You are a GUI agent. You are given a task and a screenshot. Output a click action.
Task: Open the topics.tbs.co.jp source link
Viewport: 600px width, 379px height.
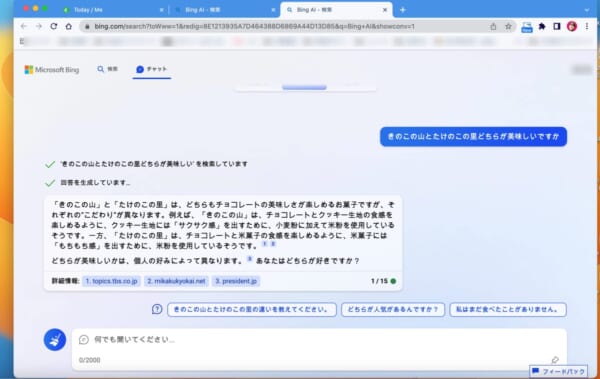pyautogui.click(x=111, y=281)
